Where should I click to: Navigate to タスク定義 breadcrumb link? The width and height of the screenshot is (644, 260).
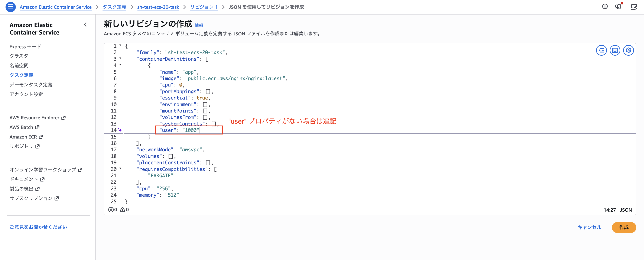pyautogui.click(x=114, y=7)
